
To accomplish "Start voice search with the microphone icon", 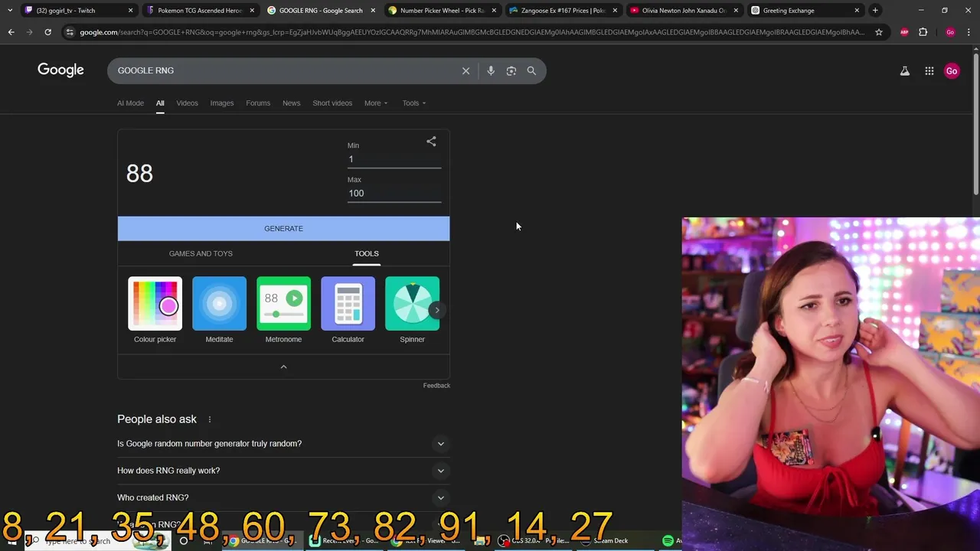I will (491, 70).
